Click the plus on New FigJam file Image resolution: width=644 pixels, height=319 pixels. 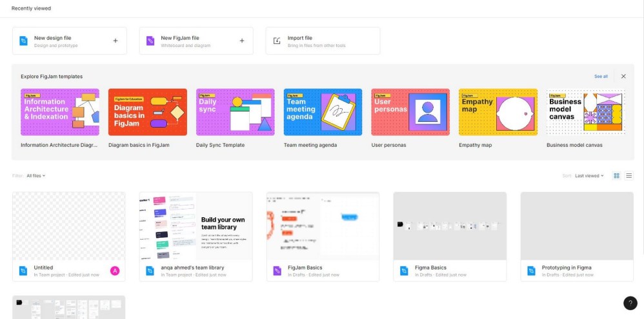click(242, 41)
